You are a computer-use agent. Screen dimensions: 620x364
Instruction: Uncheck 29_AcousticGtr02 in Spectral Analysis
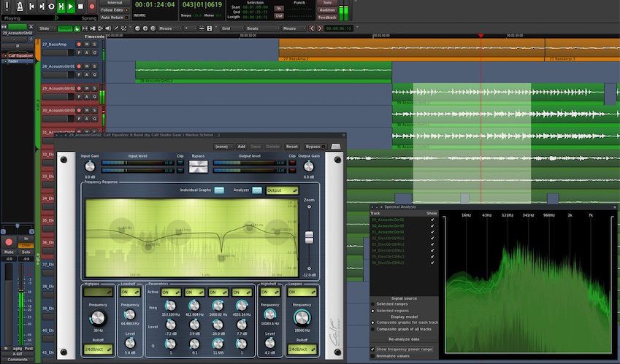(432, 220)
